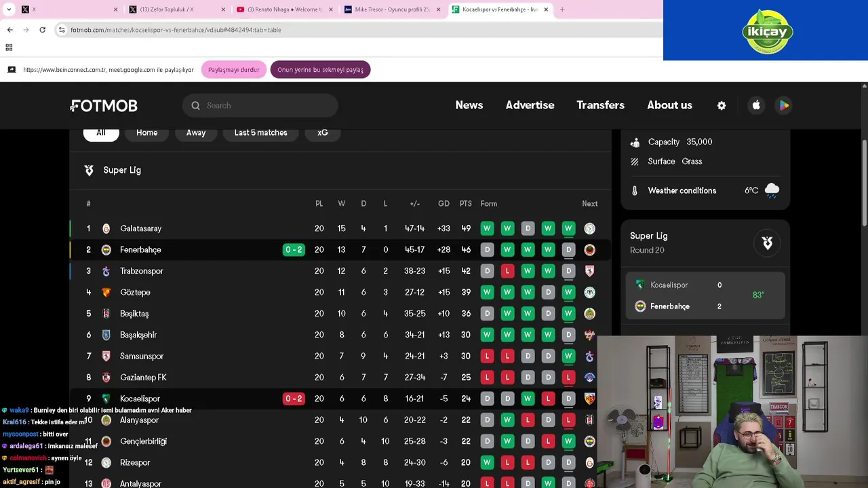The height and width of the screenshot is (488, 868).
Task: Click the Gaziantep FK club crest
Action: (106, 378)
